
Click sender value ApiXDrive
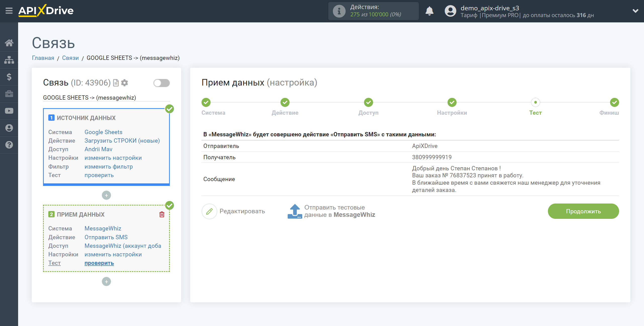coord(425,146)
